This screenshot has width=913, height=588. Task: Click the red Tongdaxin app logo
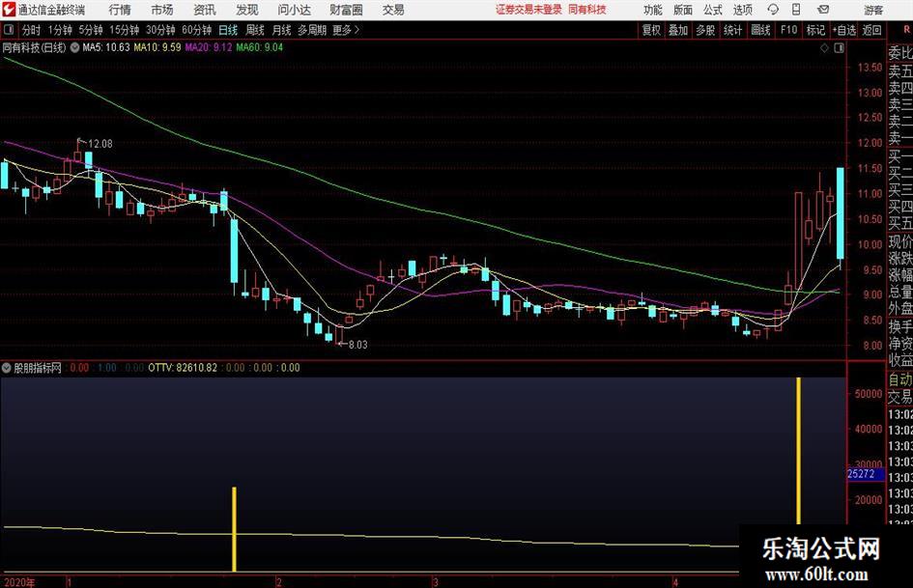point(9,10)
